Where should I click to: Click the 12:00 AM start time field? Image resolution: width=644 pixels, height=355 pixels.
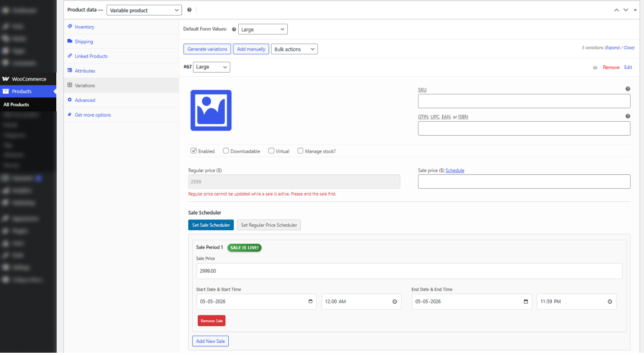[x=361, y=301]
